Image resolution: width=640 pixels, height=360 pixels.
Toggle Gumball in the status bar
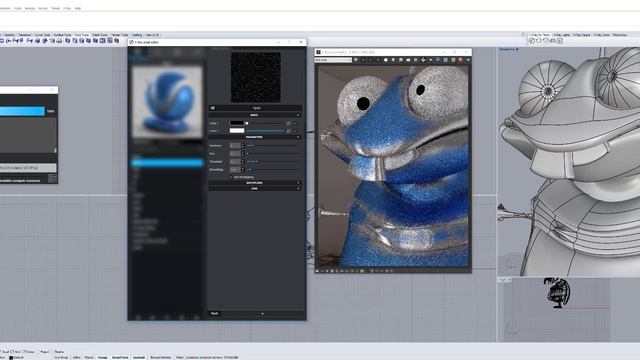point(139,357)
